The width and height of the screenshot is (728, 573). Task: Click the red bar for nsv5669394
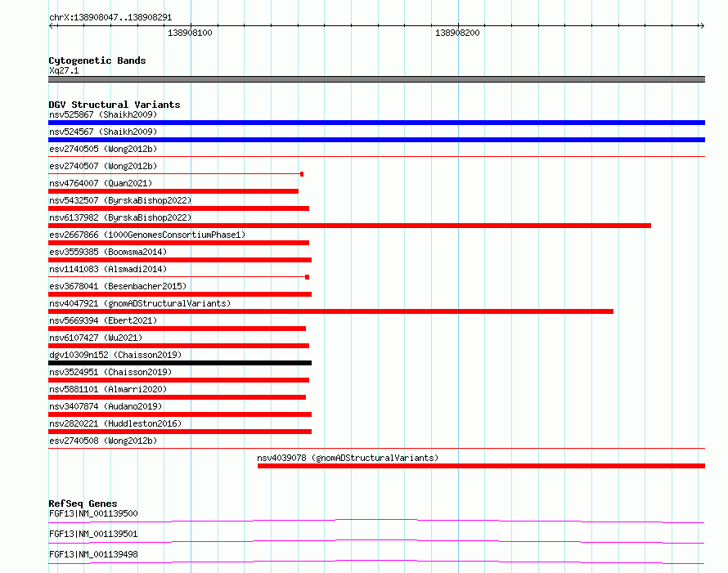(178, 329)
